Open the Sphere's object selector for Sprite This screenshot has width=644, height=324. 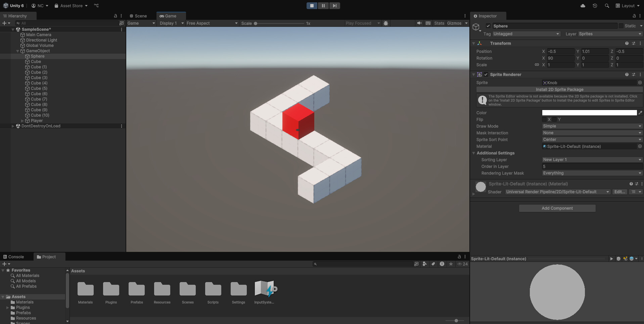tap(640, 83)
